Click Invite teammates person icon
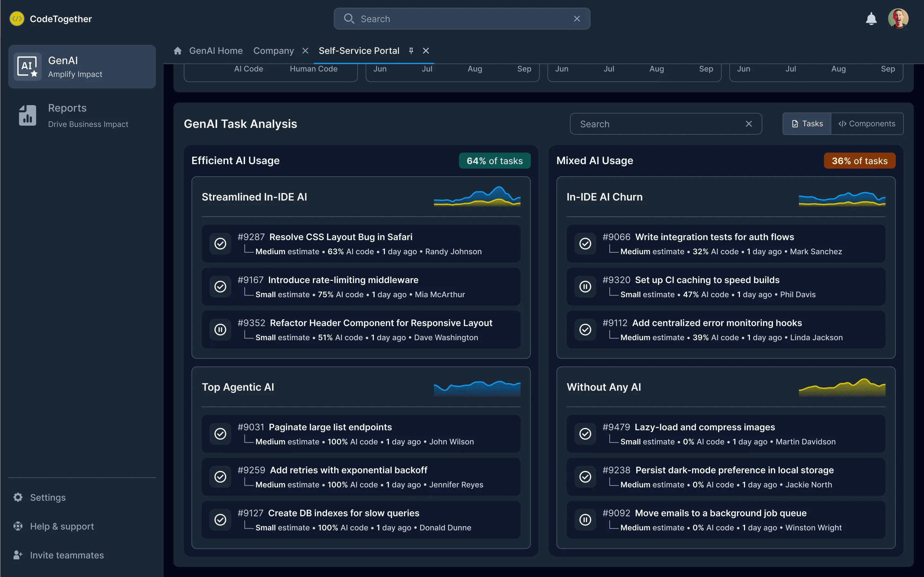The width and height of the screenshot is (924, 577). coord(18,555)
